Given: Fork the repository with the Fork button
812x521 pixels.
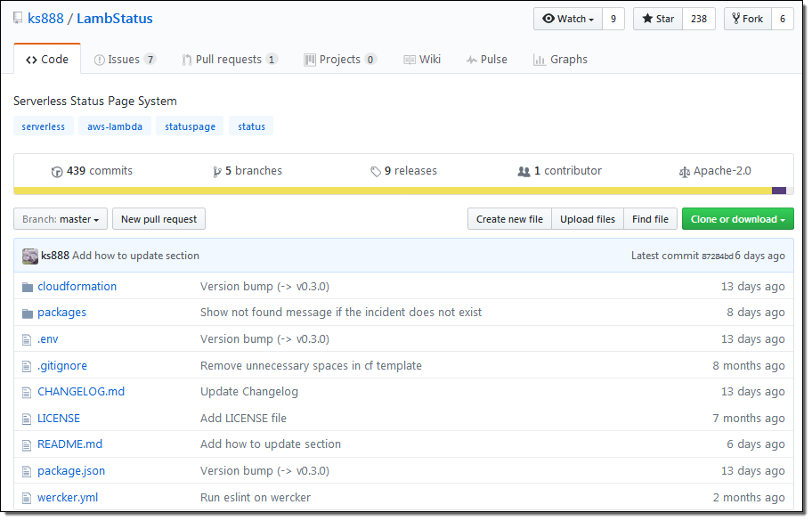Looking at the screenshot, I should (748, 19).
